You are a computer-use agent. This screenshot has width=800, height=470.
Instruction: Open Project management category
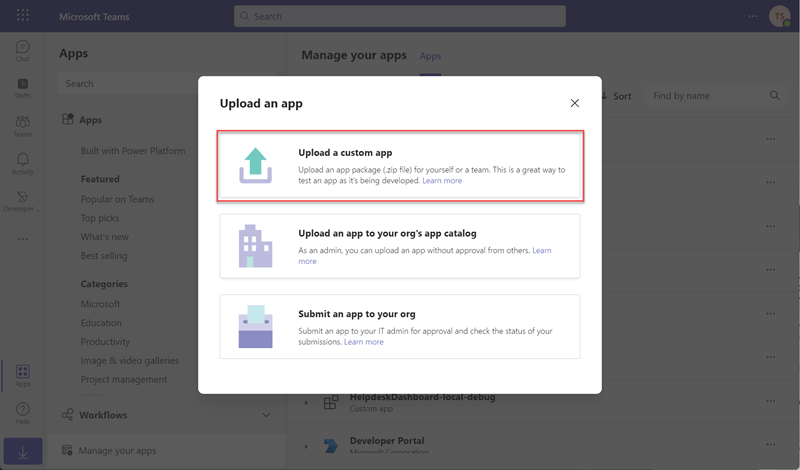pyautogui.click(x=124, y=380)
